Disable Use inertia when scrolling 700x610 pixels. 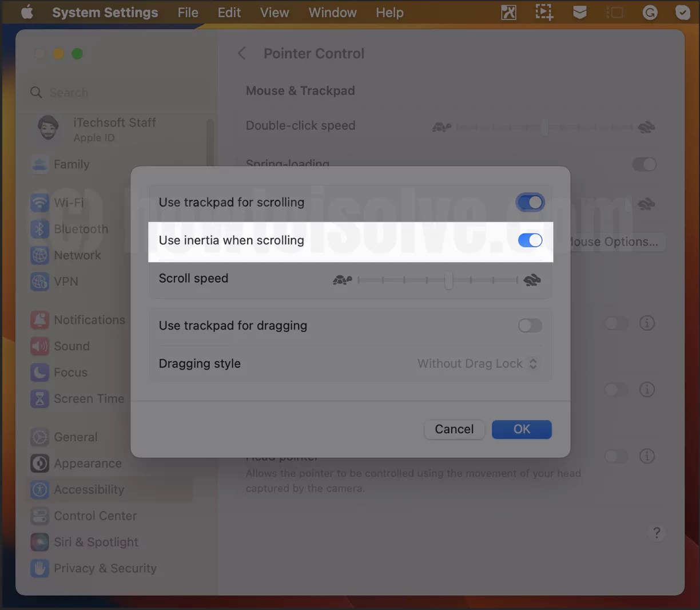pyautogui.click(x=530, y=240)
